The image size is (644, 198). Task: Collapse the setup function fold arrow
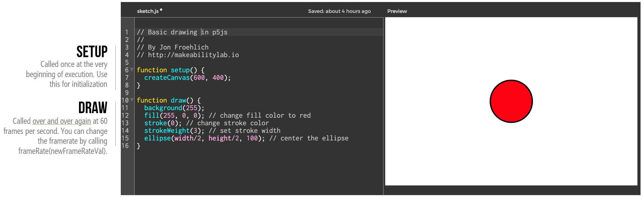[x=132, y=70]
